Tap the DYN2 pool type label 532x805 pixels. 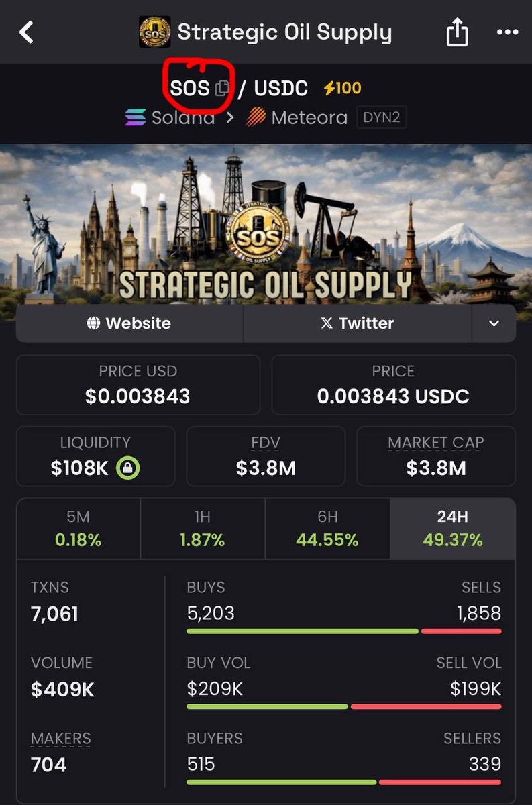[x=381, y=118]
